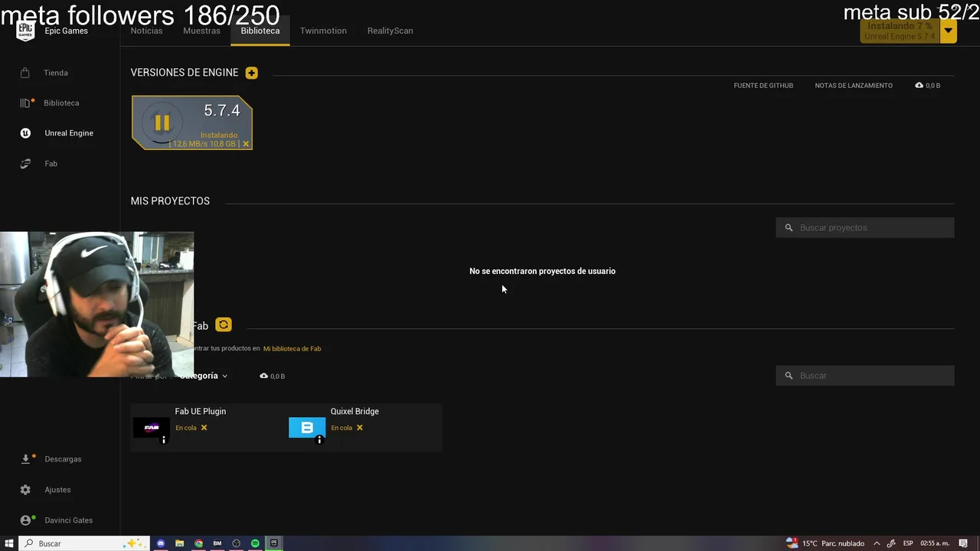Show info for Fab UE Plugin

[x=163, y=440]
